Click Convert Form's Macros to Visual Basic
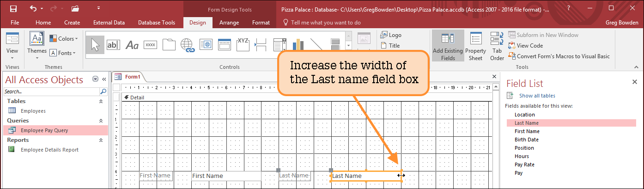 [x=559, y=56]
